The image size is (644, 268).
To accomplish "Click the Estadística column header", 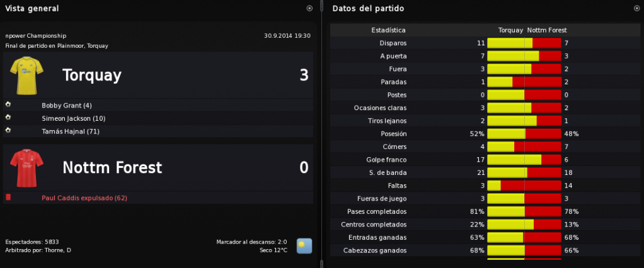I will click(389, 30).
